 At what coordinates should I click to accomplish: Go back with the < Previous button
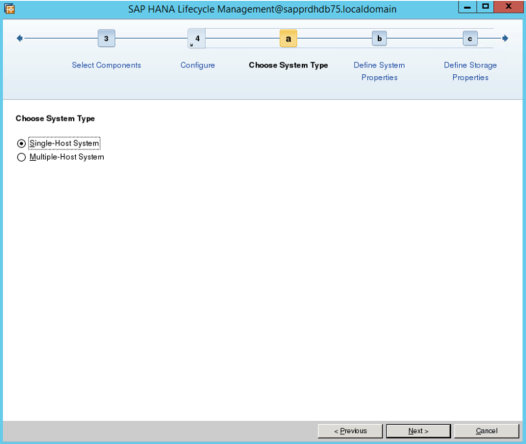click(350, 431)
